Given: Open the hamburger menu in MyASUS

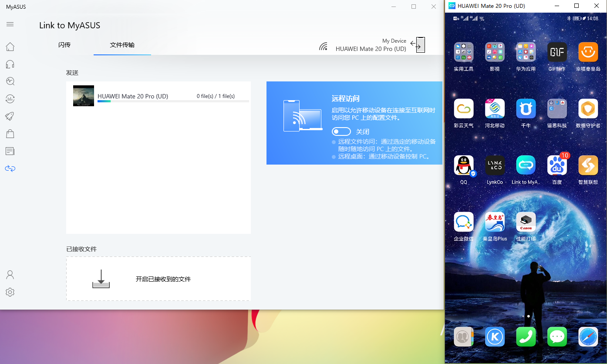Looking at the screenshot, I should [x=10, y=24].
